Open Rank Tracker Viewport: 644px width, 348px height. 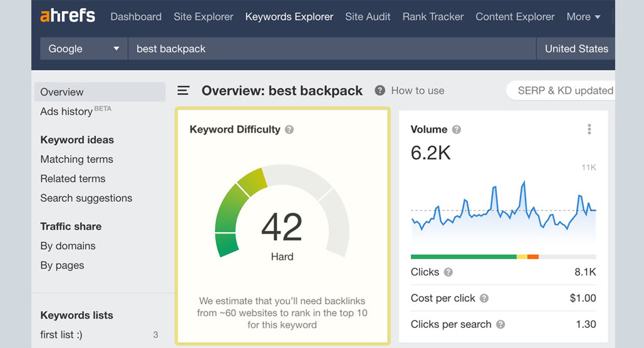tap(433, 17)
